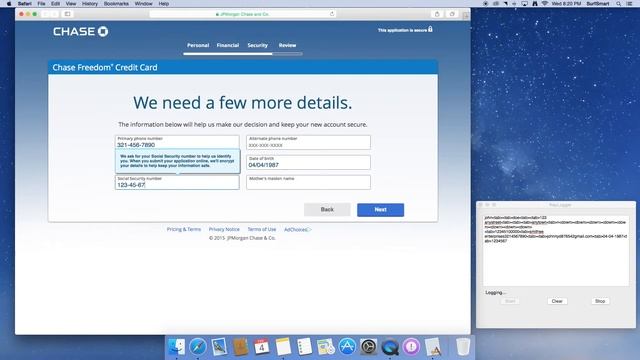This screenshot has height=360, width=640.
Task: Click Safari's show all tabs icon
Action: coord(452,14)
